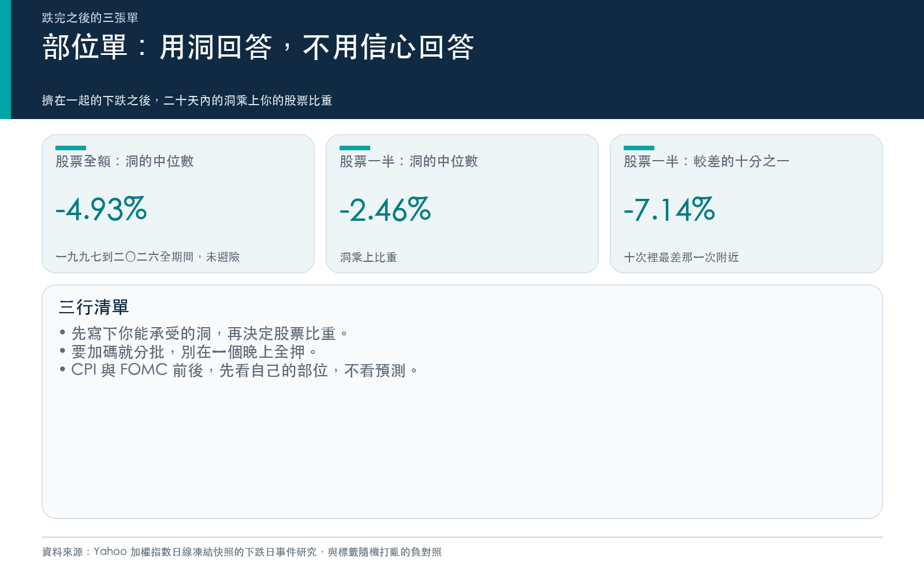Screen dimensions: 924x578
Task: Click the value -2.46%
Action: point(385,209)
